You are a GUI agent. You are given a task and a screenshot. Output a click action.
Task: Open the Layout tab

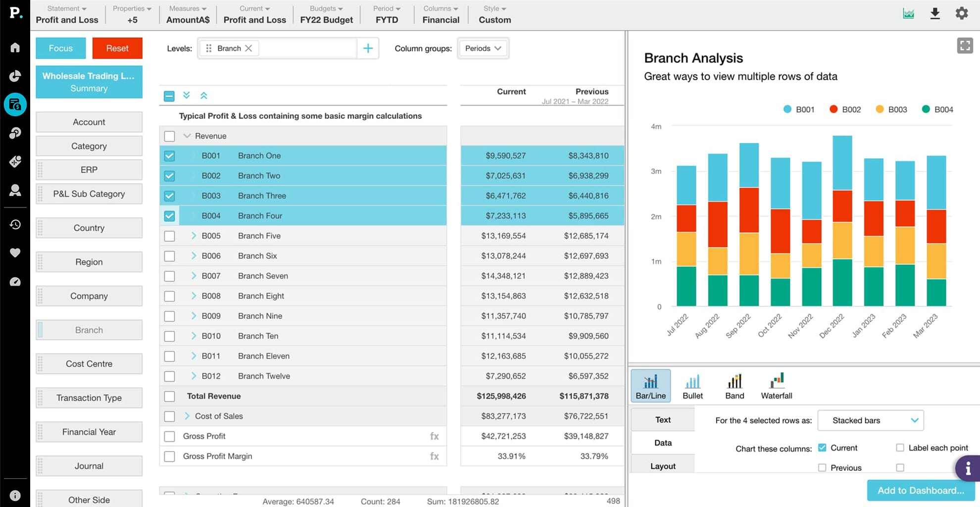coord(663,466)
